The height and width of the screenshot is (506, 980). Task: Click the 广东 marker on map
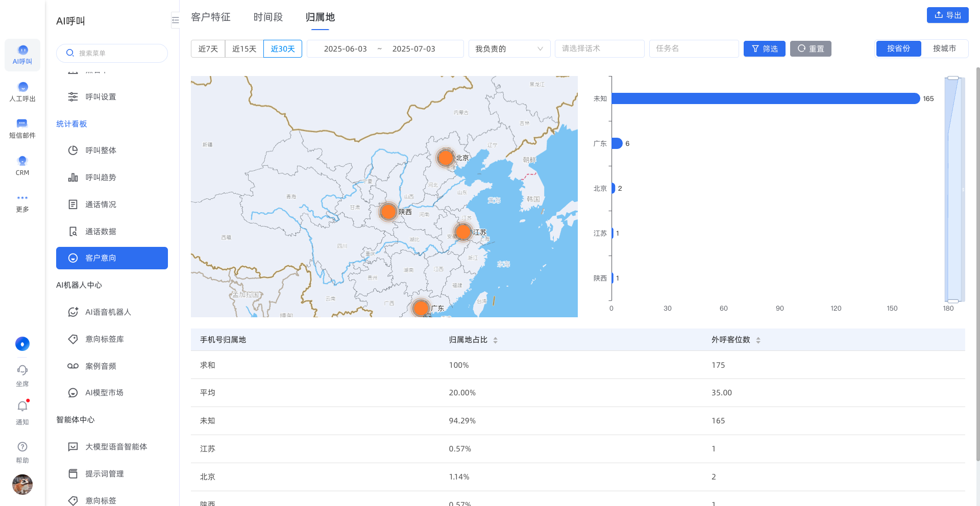421,308
